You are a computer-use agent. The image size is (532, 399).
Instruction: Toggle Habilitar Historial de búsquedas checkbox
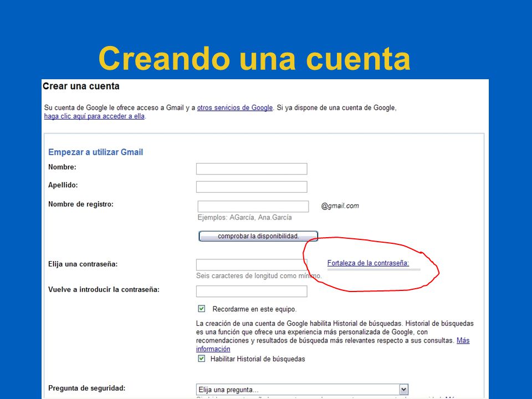(x=202, y=359)
